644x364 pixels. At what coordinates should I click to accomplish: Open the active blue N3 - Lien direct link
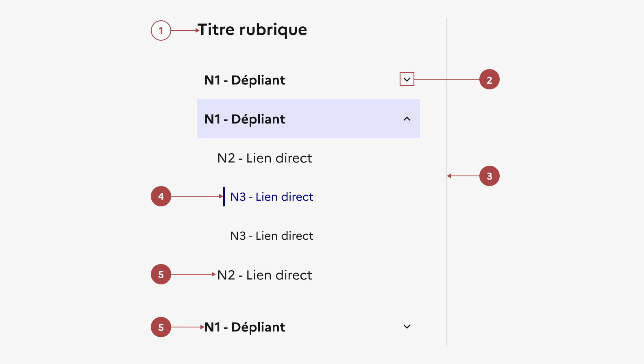coord(272,197)
